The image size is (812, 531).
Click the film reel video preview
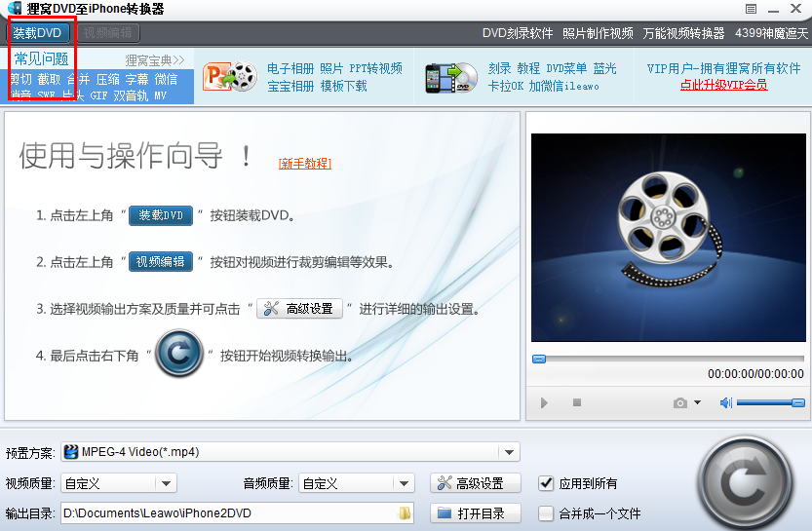[x=668, y=238]
